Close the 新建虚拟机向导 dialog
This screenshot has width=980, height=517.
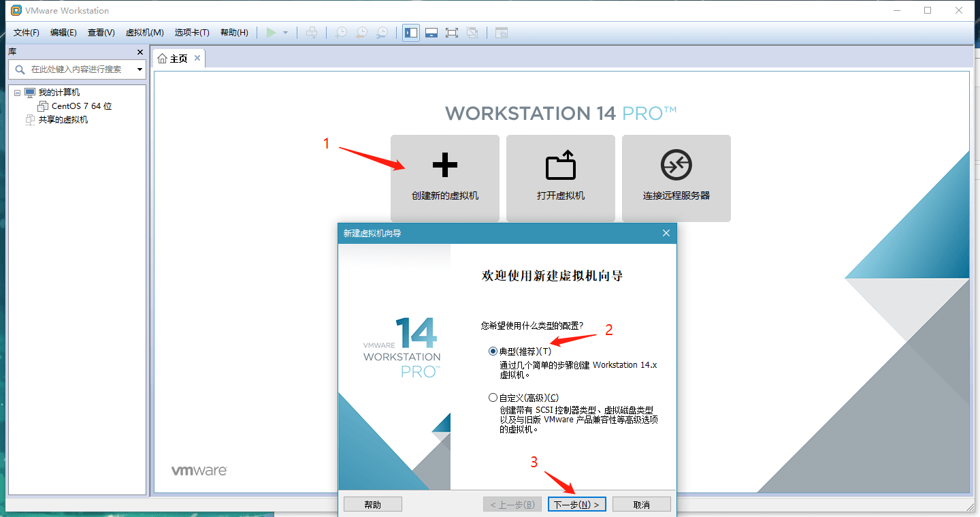pos(666,233)
